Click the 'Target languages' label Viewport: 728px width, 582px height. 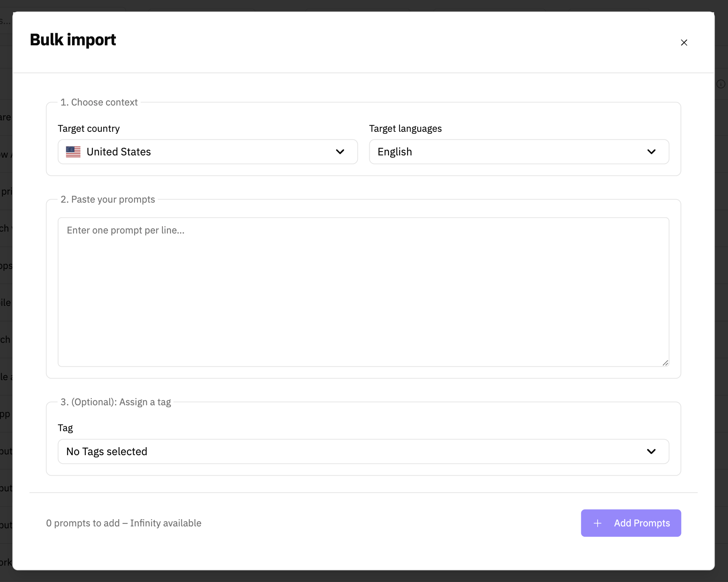405,129
